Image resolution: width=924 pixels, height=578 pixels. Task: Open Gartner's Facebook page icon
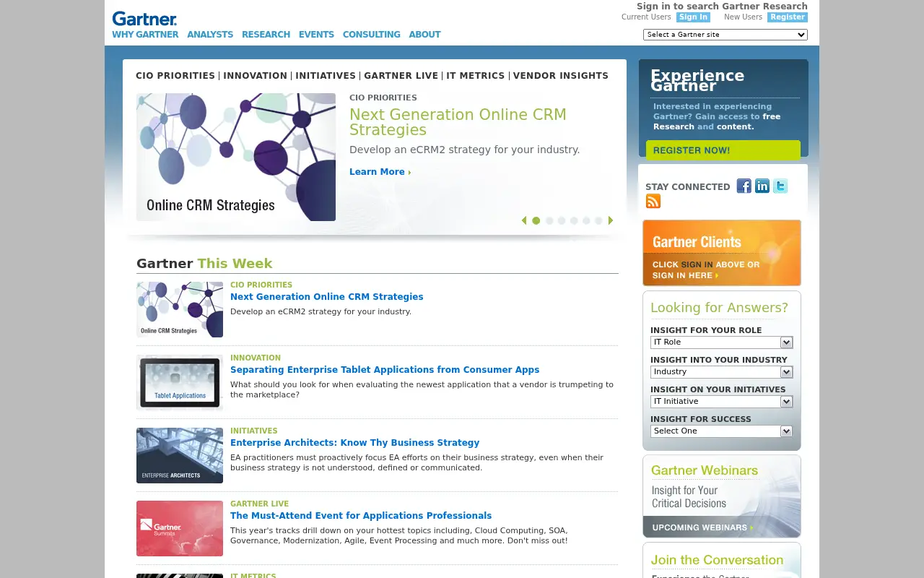[x=744, y=186]
